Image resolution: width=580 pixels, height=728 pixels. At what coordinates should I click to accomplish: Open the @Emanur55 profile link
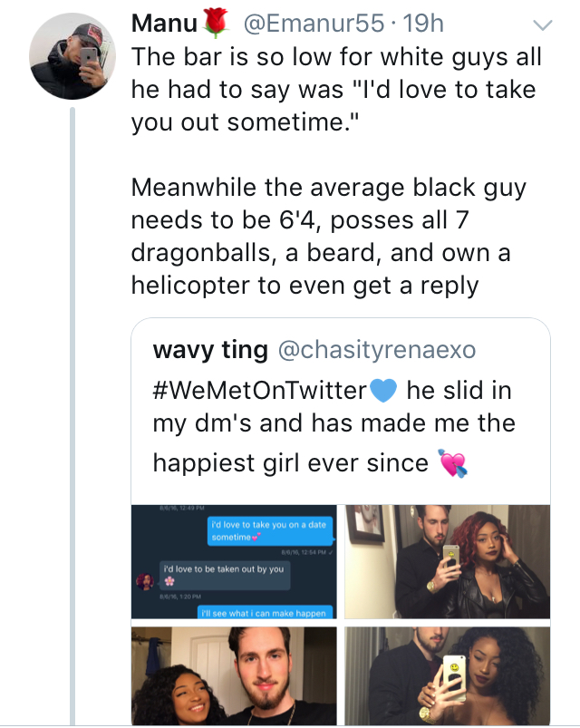(312, 24)
